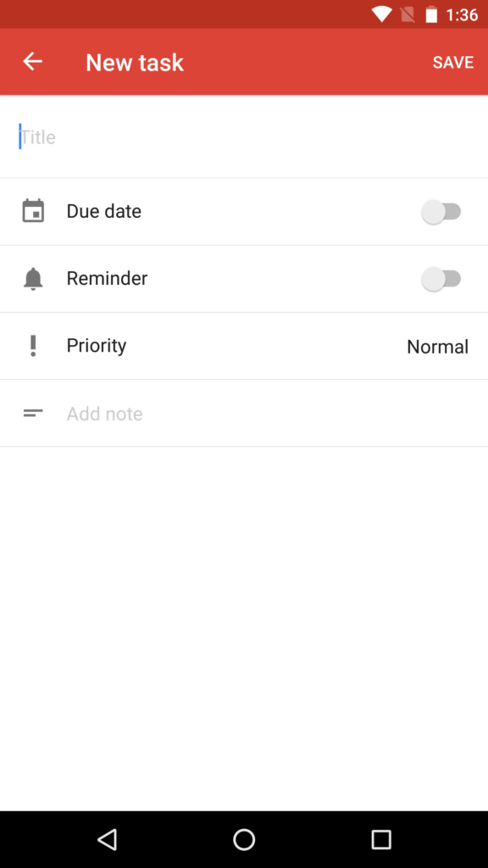Click the note lines icon

(33, 413)
